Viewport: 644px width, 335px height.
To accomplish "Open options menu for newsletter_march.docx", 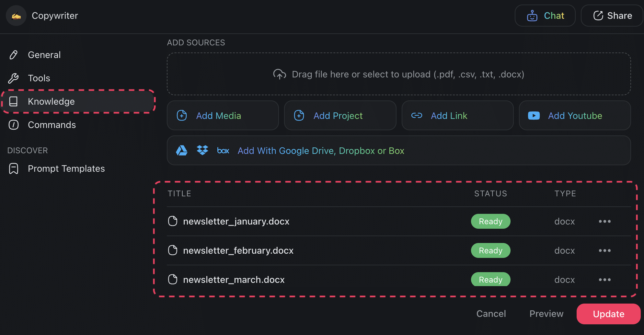I will point(604,280).
